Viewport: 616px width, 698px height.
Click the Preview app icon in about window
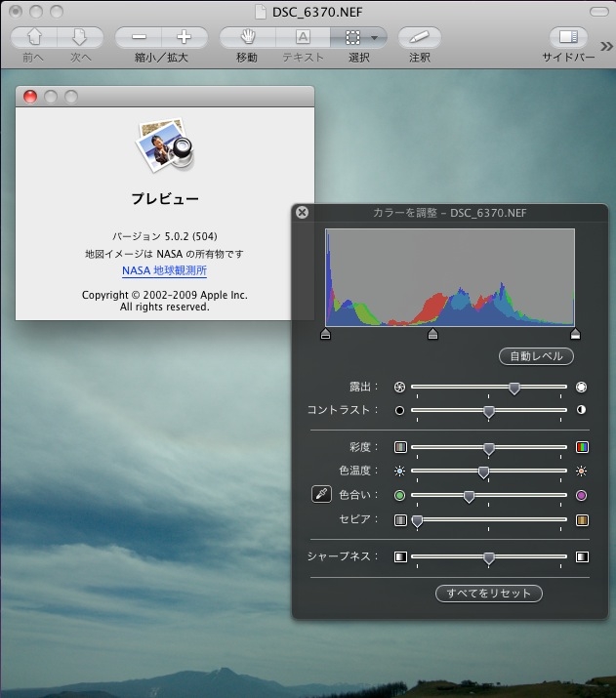pos(165,144)
